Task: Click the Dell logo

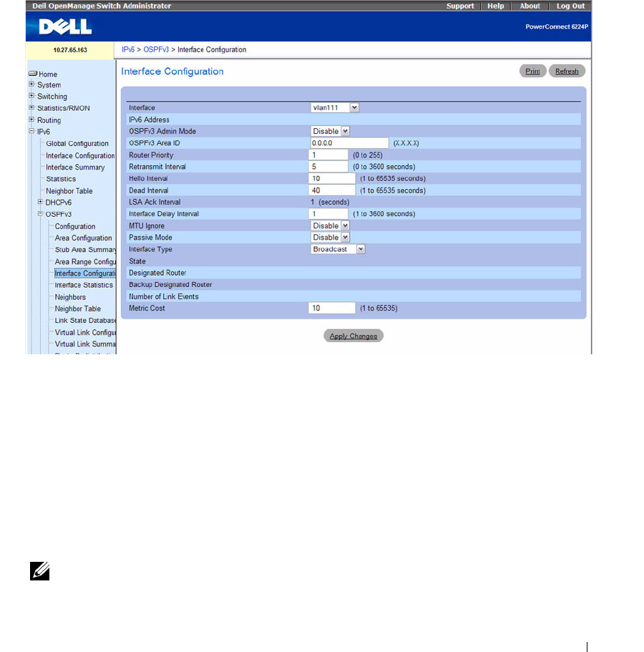Action: coord(65,27)
